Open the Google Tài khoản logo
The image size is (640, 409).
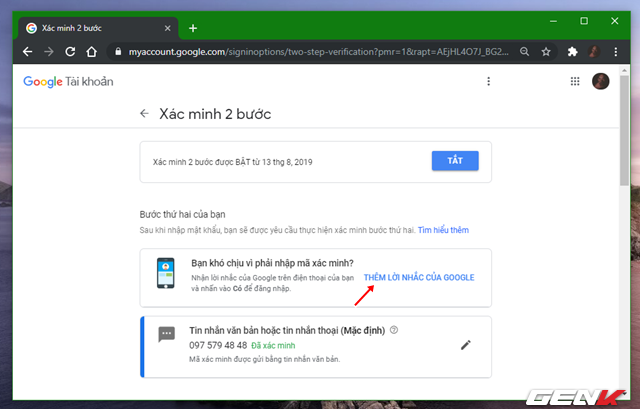(x=68, y=82)
